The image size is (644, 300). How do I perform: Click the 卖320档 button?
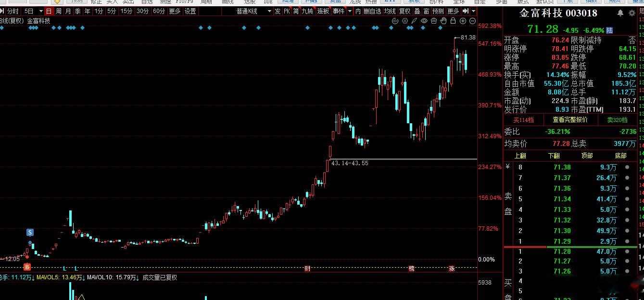click(x=617, y=120)
